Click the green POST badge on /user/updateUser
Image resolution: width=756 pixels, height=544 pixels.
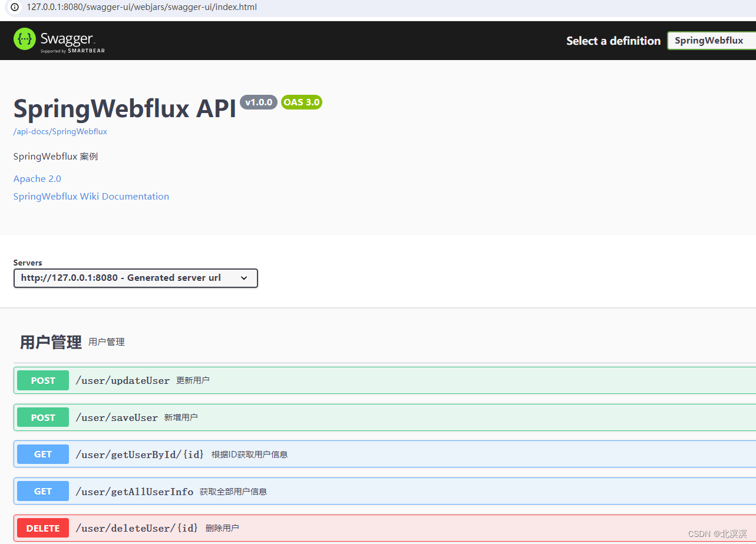42,380
